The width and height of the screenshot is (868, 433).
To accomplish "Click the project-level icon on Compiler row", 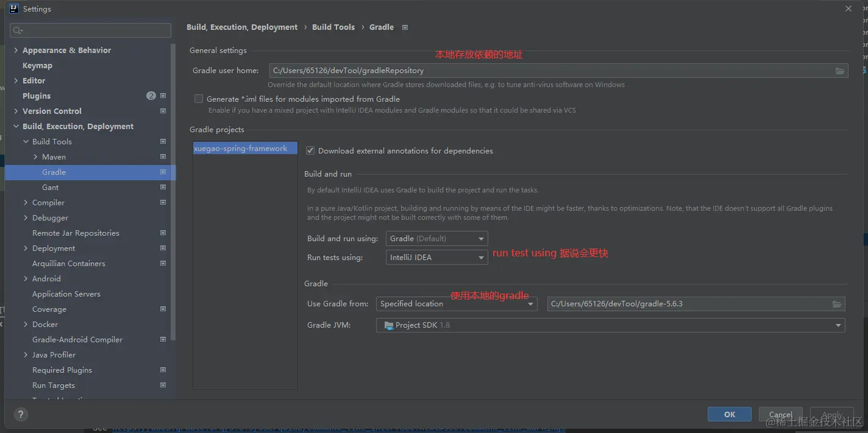I will coord(163,202).
